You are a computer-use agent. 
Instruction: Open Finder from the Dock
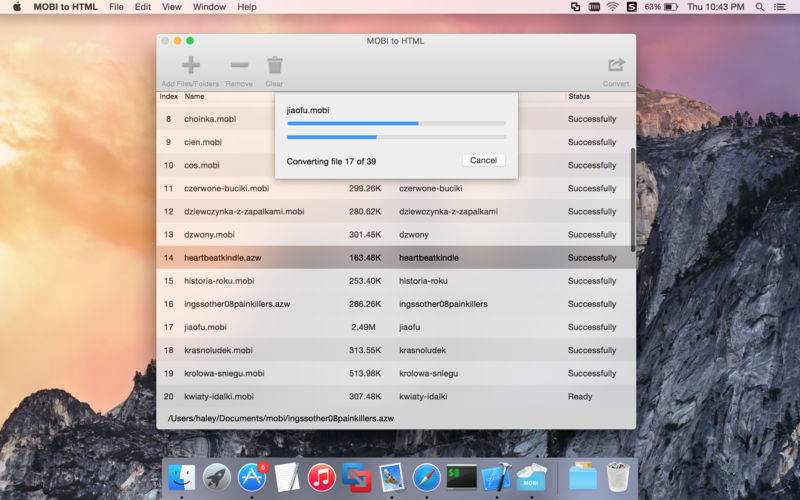click(x=182, y=478)
